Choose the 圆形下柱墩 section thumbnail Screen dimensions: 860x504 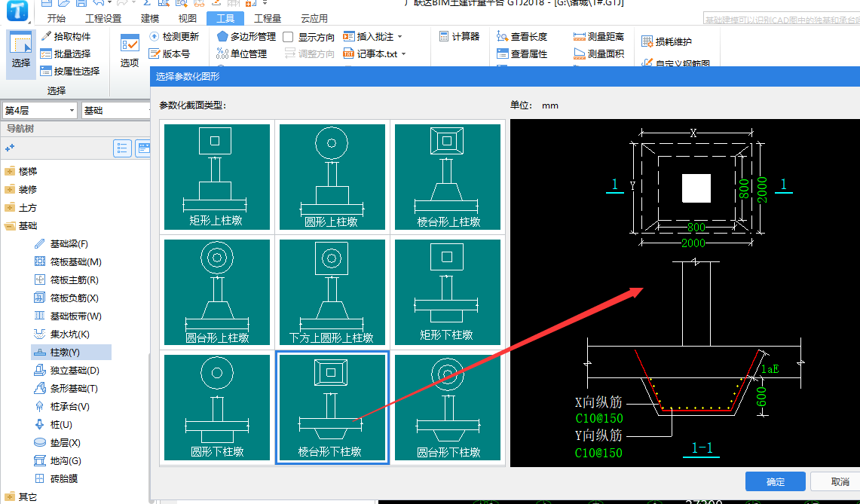(216, 408)
